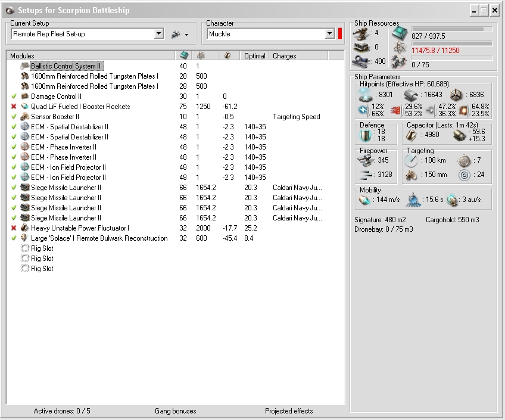Click the shield hitpoints icon showing 8301

(x=366, y=95)
